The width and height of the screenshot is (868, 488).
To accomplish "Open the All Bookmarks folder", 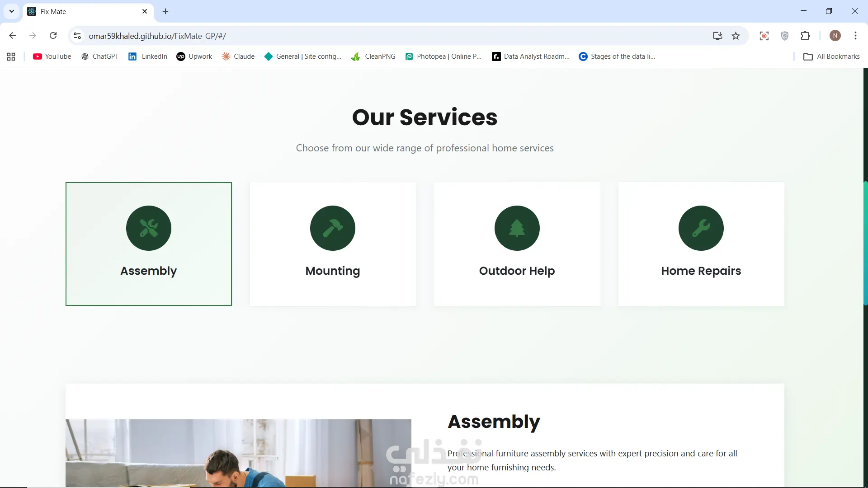I will (x=831, y=56).
